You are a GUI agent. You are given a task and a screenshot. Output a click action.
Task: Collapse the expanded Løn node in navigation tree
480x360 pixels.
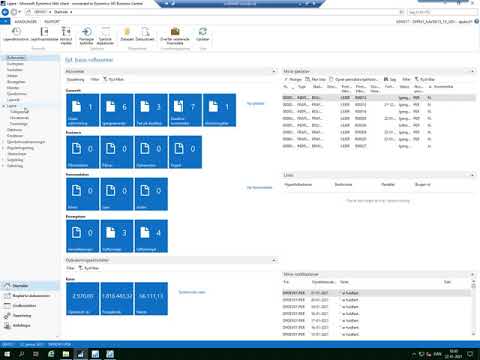(4, 106)
